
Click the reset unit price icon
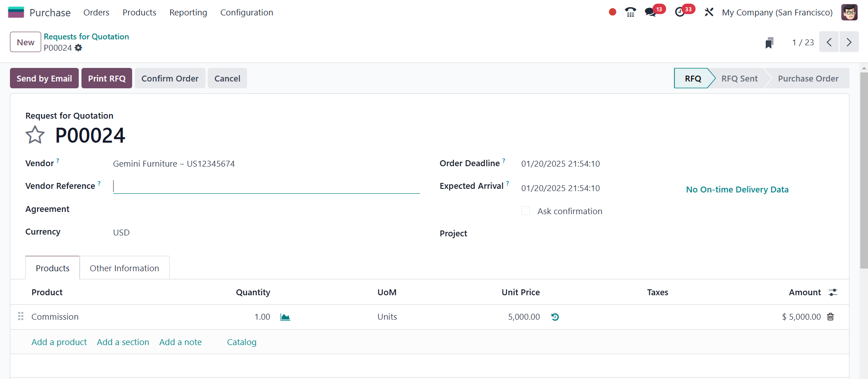coord(555,317)
